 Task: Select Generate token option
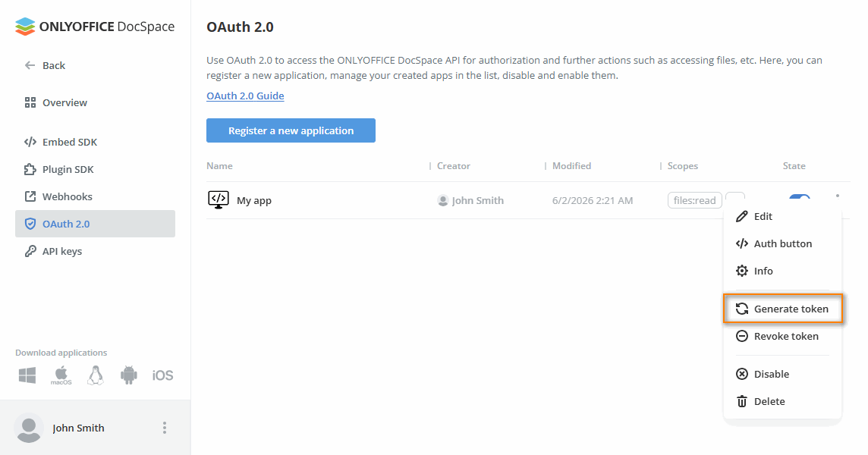point(783,309)
